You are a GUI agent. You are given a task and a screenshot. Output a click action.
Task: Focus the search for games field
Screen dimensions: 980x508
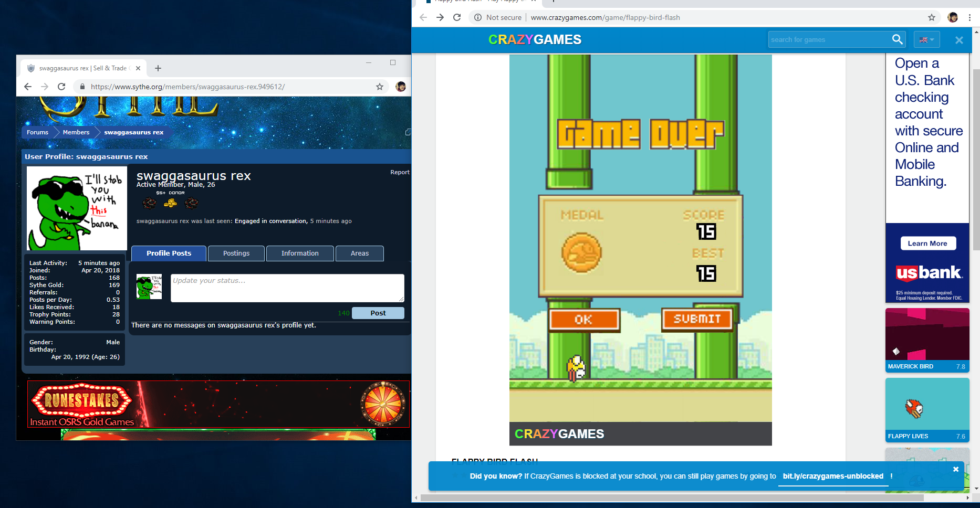tap(829, 39)
